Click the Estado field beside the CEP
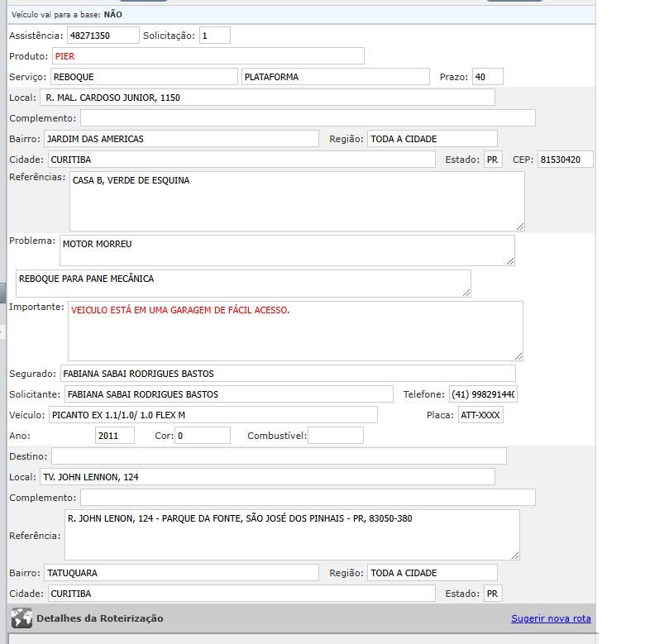 493,160
